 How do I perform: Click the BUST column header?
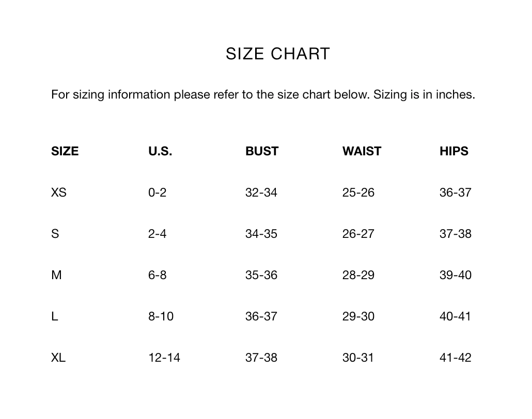(262, 151)
